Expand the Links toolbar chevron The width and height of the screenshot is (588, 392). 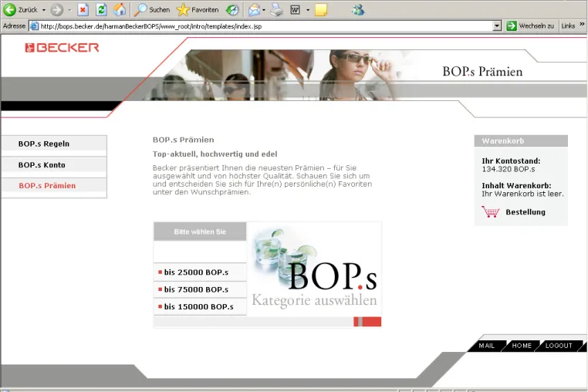(x=582, y=25)
